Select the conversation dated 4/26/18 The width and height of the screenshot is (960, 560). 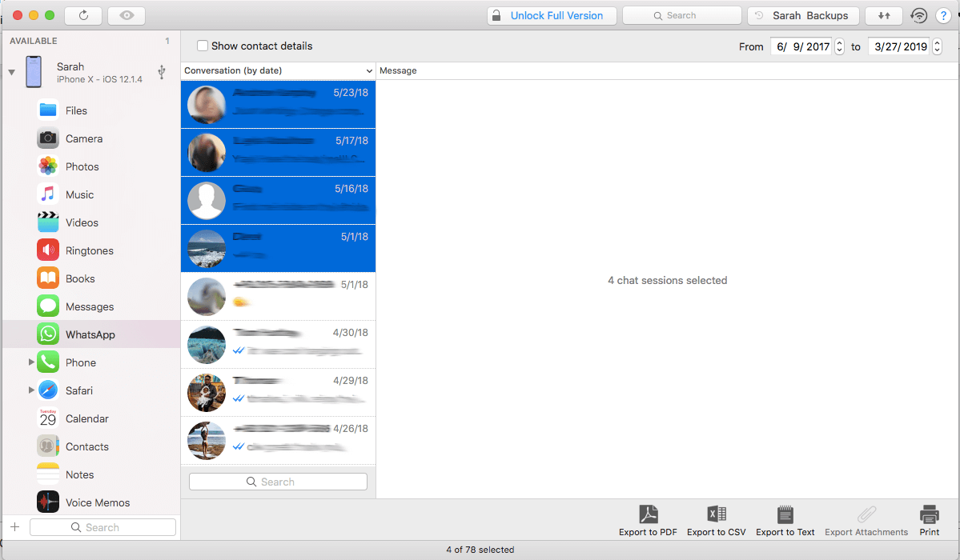[278, 440]
